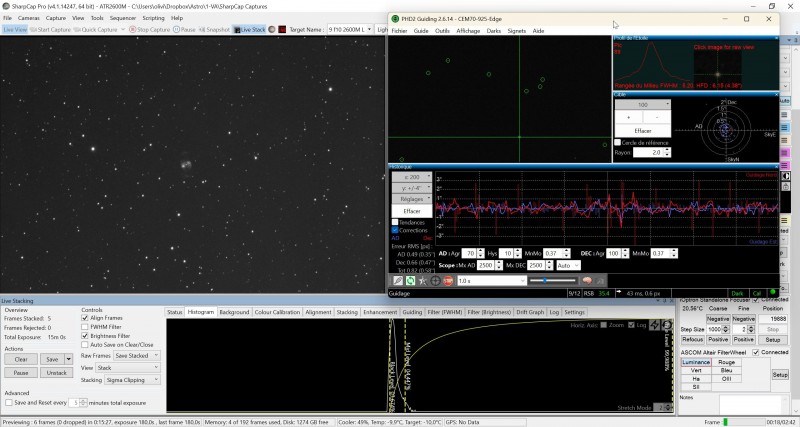Click the Refocus button in focuser panel
The width and height of the screenshot is (800, 427).
coord(692,340)
